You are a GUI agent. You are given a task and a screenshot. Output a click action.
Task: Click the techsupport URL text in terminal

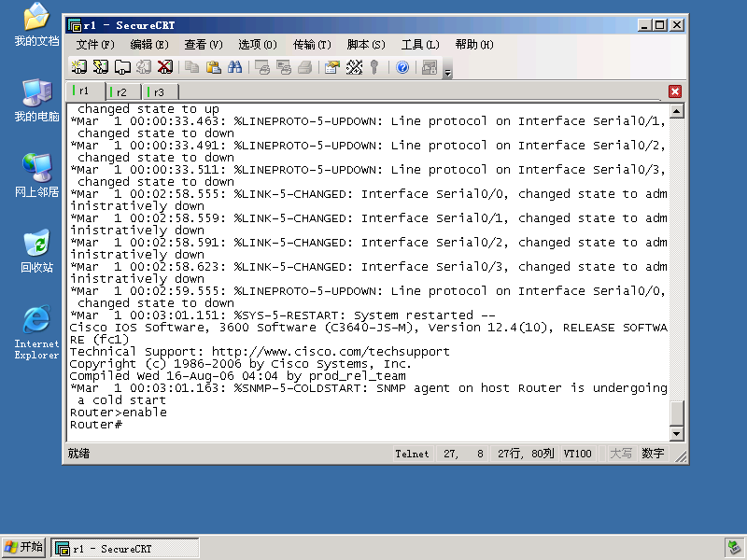point(331,352)
